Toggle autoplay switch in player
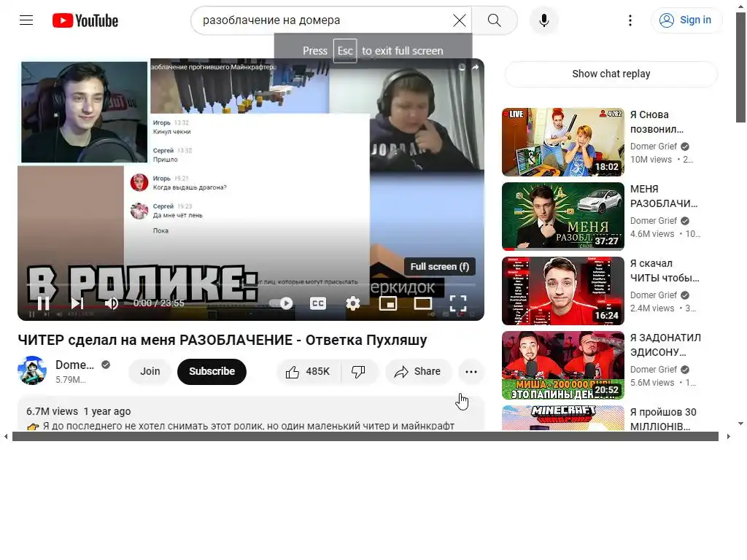This screenshot has width=747, height=560. click(x=281, y=303)
